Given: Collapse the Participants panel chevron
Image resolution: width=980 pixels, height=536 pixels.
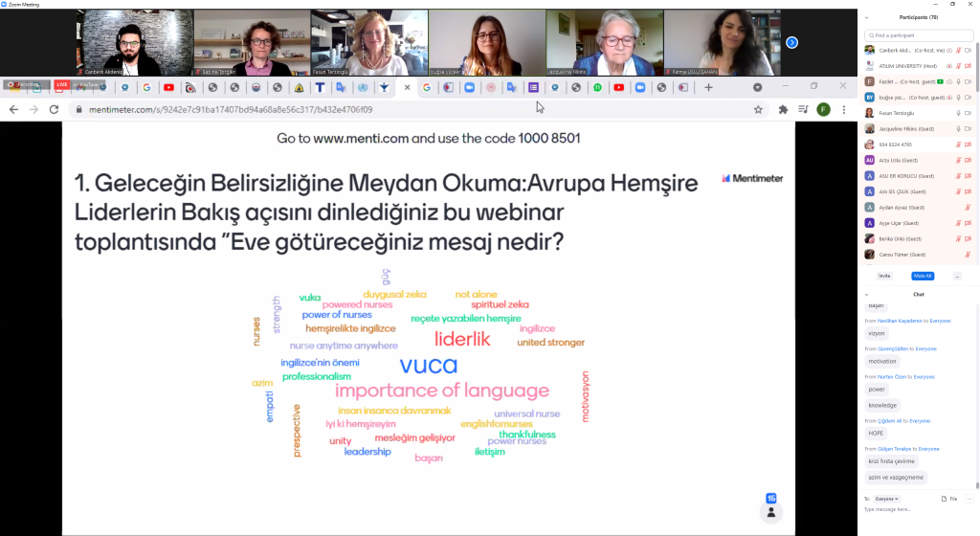Looking at the screenshot, I should click(865, 18).
